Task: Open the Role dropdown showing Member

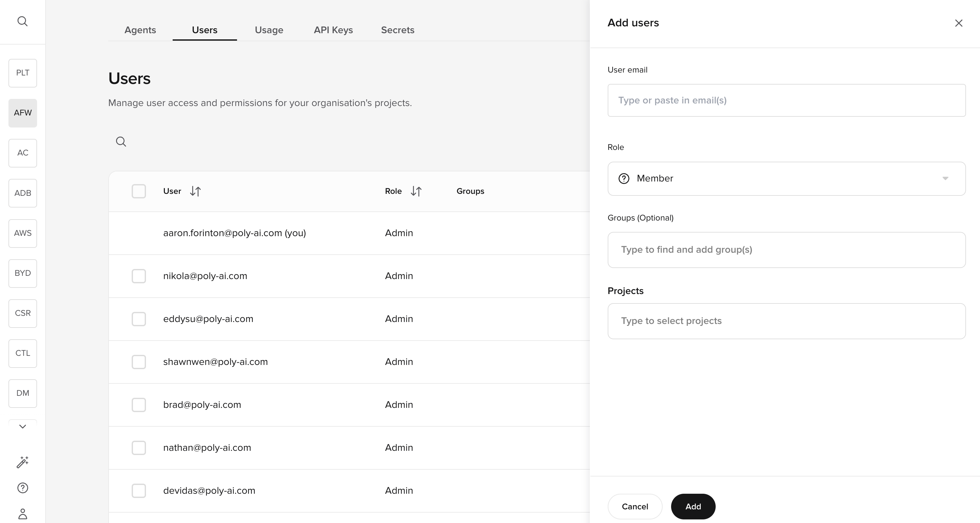Action: coord(786,179)
